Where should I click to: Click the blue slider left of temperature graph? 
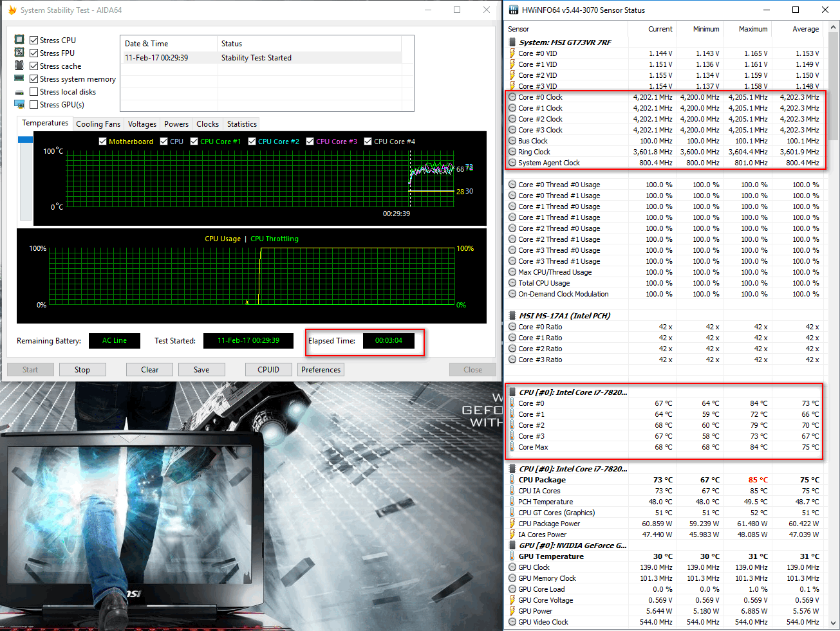pyautogui.click(x=25, y=140)
